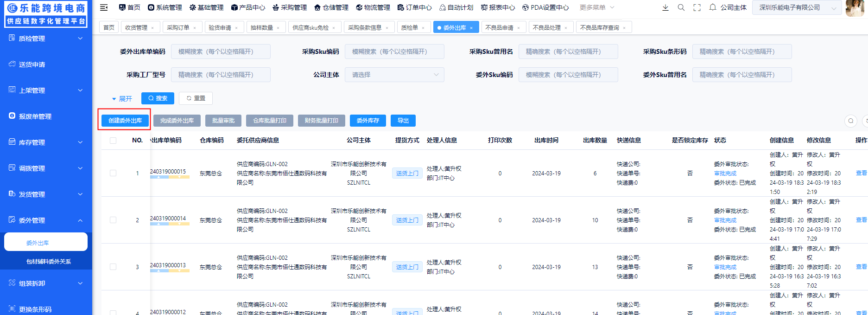
Task: Expand 组装拆卸 in sidebar
Action: (46, 283)
